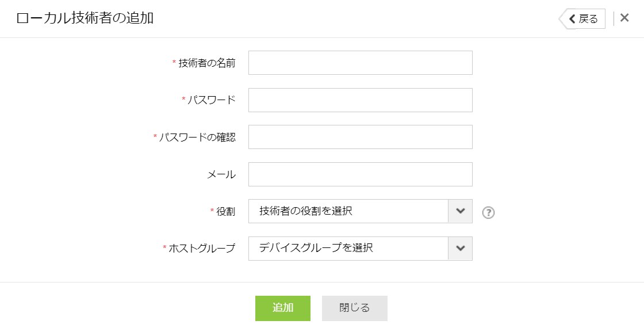Open the デバイスグループを選択 combo box
The width and height of the screenshot is (644, 332).
(x=348, y=249)
